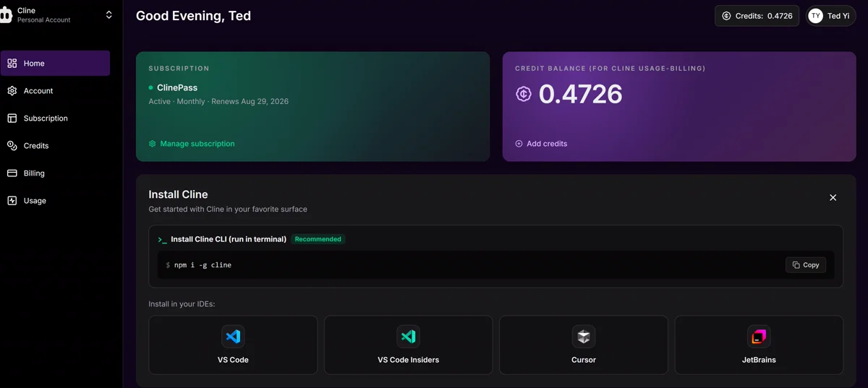Click the green active status dot by ClinePass

pos(150,87)
